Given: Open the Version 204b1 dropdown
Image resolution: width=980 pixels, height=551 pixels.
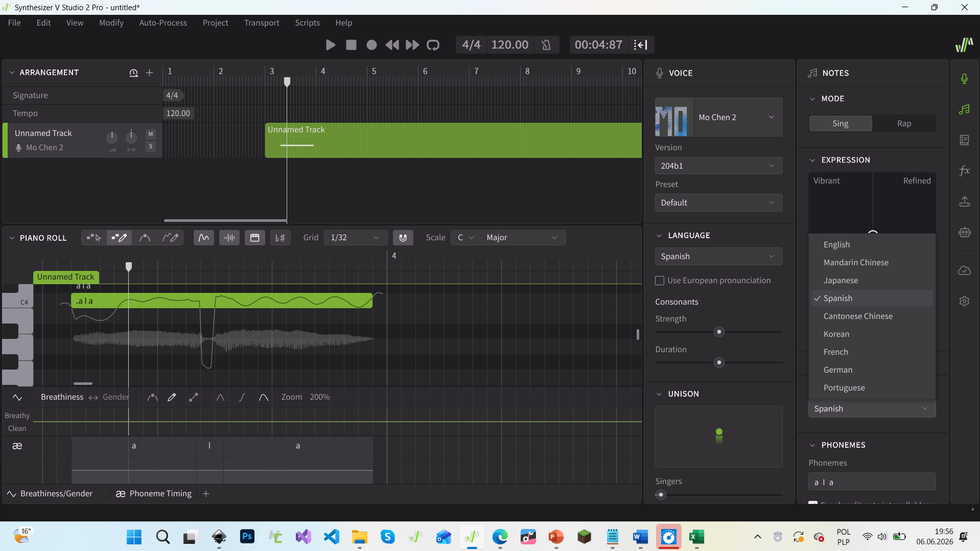Looking at the screenshot, I should (718, 166).
